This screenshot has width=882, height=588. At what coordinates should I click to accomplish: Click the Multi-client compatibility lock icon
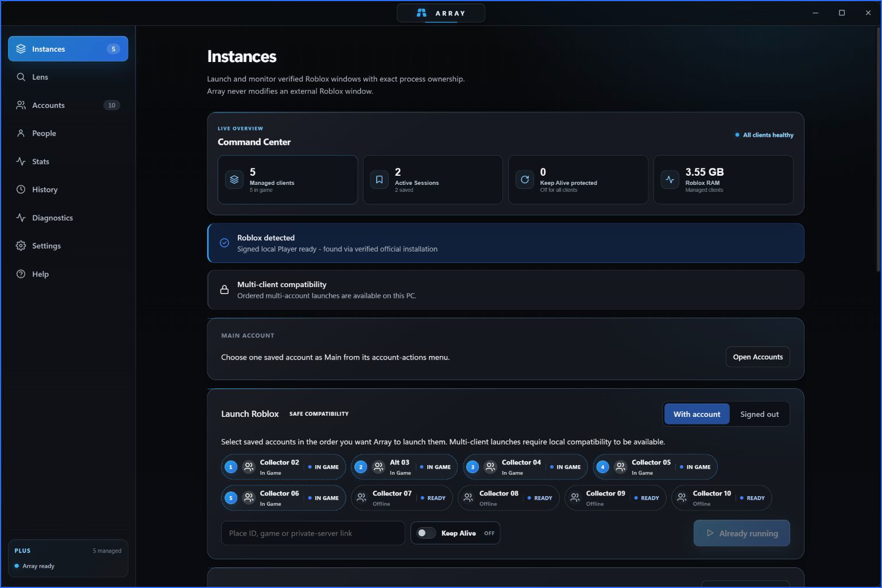[225, 290]
